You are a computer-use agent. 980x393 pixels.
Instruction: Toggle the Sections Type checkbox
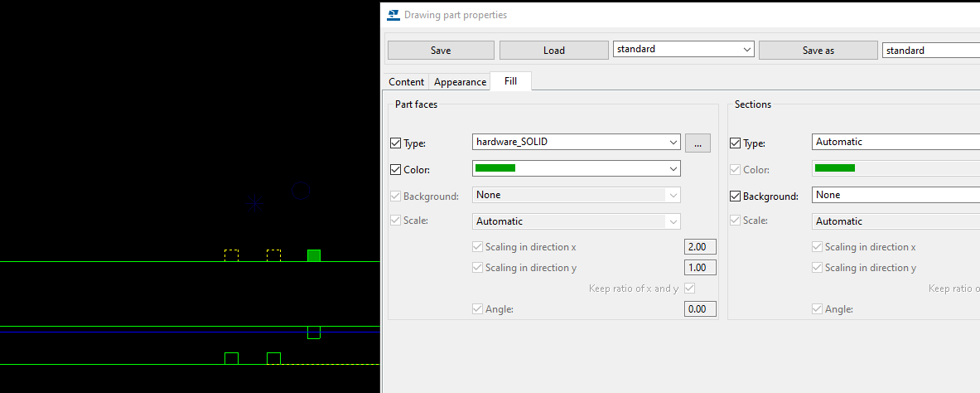point(735,143)
